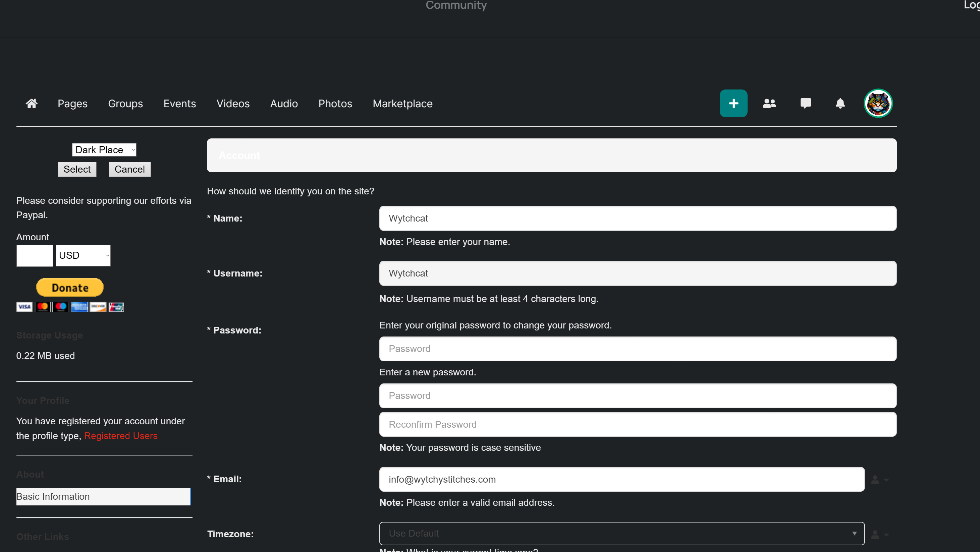Go to the home icon in navigation
The height and width of the screenshot is (552, 980).
tap(31, 104)
